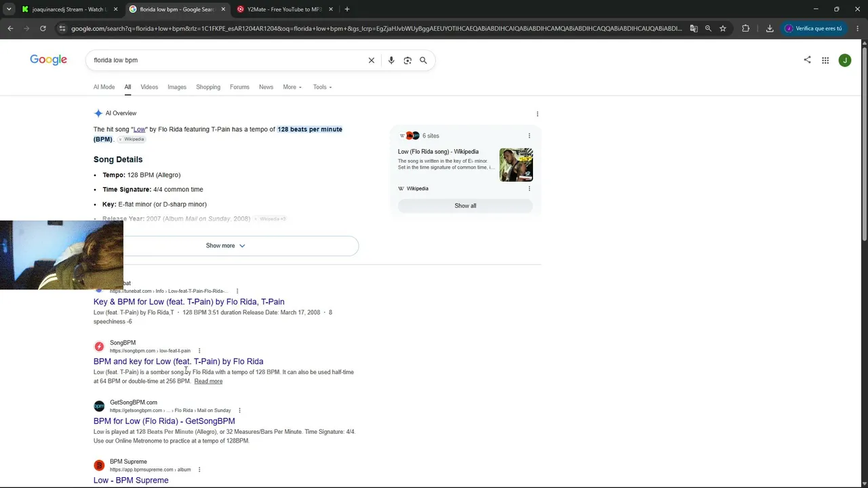The height and width of the screenshot is (488, 868).
Task: Click the Wikipedia source chip after BPM
Action: coord(132,139)
